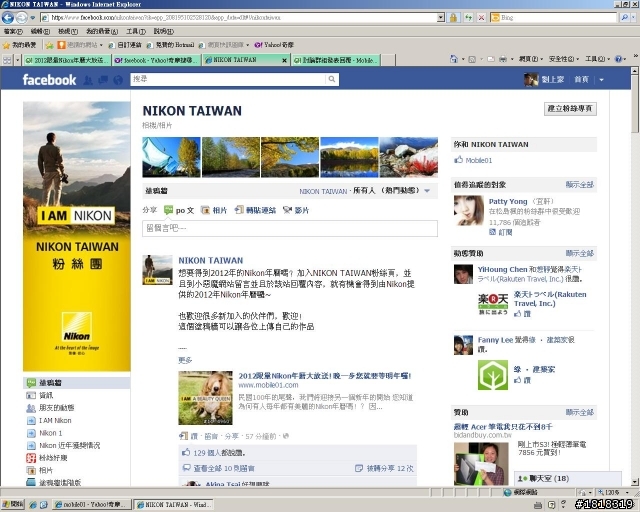Click the Quick Tabs grid icon
Screen dimensions: 640x512
click(7, 60)
